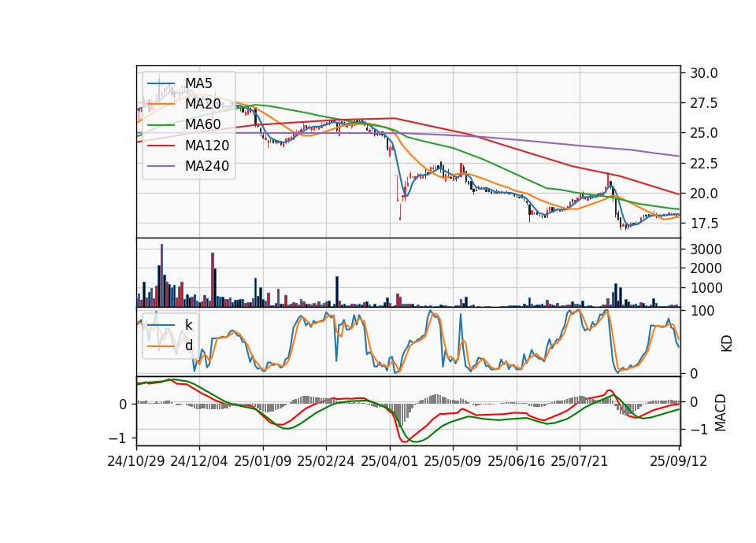The image size is (756, 543).
Task: Click the red MA120 legend line sample
Action: tap(161, 146)
